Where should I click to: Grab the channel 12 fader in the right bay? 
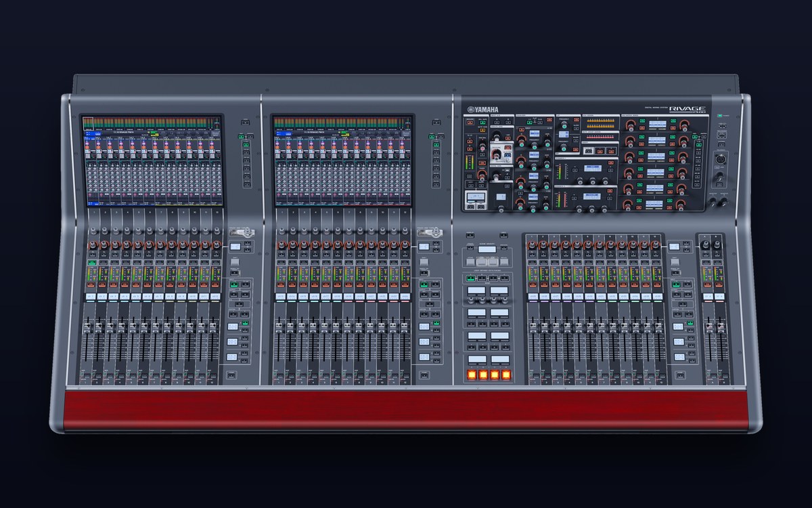(658, 328)
